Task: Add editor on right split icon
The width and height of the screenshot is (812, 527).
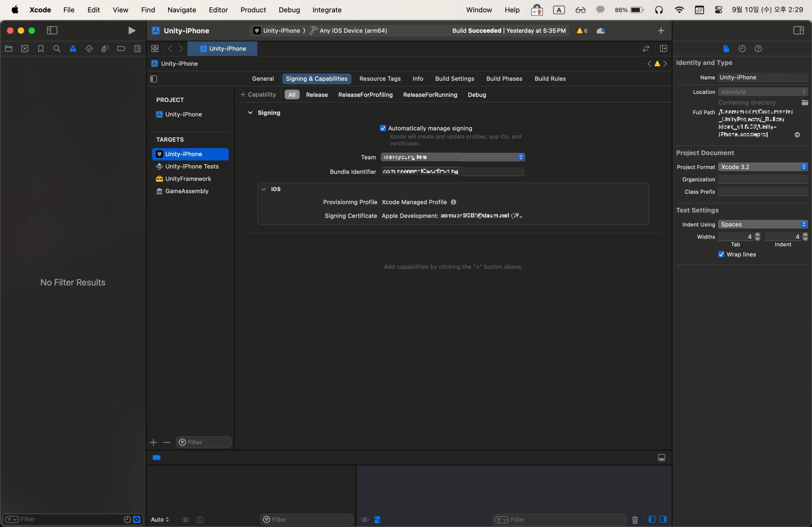Action: coord(663,49)
